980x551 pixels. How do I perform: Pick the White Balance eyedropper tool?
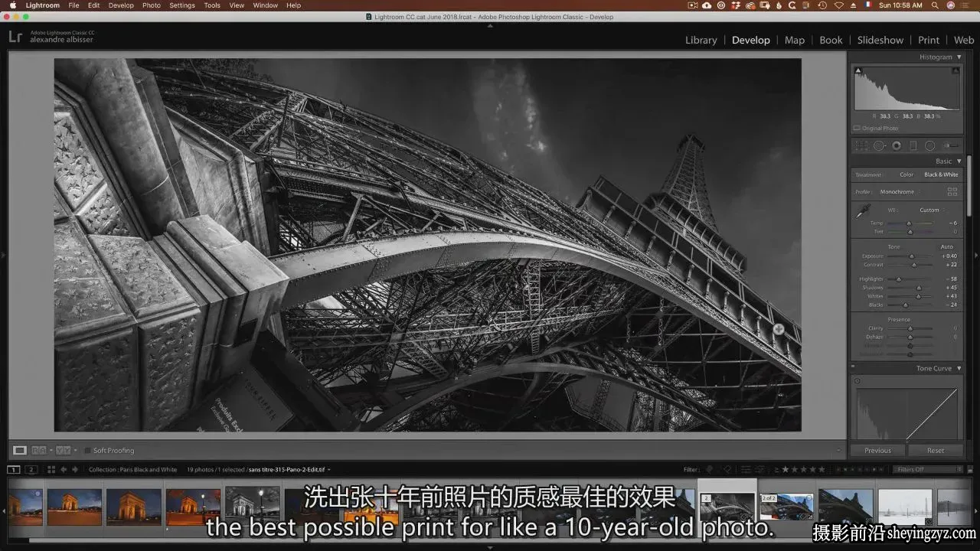864,211
